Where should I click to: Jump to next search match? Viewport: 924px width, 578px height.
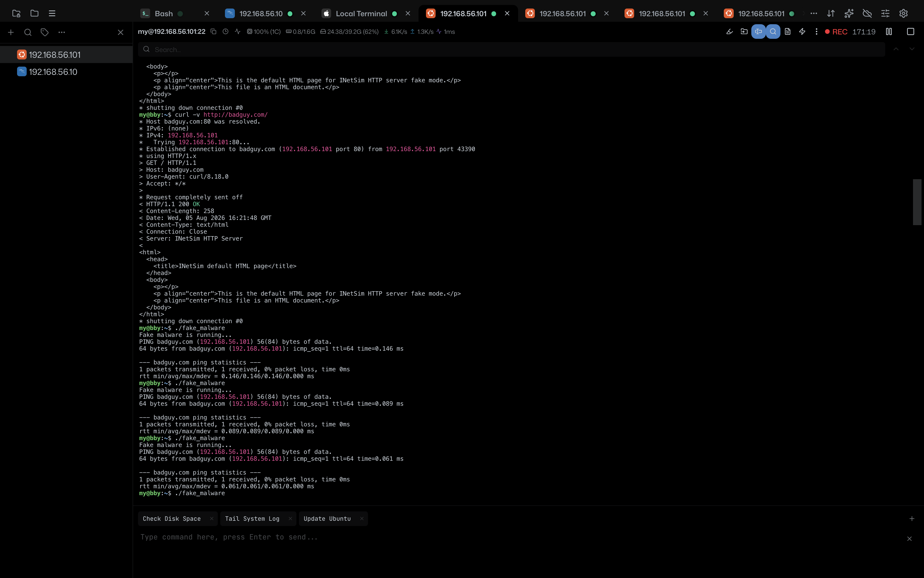(x=912, y=49)
